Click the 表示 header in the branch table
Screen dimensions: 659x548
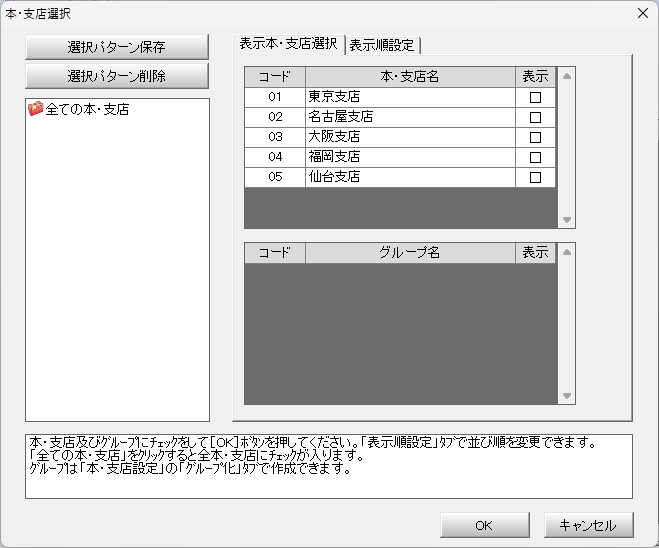coord(535,76)
